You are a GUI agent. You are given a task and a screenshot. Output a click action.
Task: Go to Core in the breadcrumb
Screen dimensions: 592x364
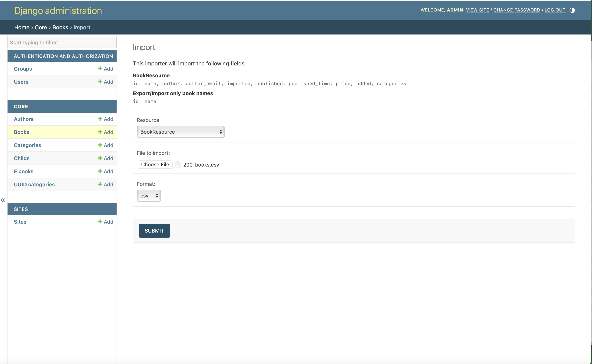pyautogui.click(x=41, y=27)
